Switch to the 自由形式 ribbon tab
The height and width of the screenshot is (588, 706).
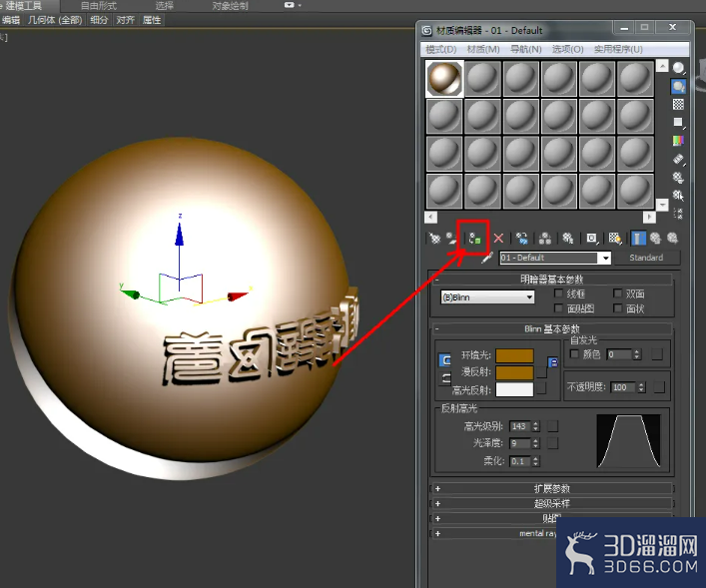pyautogui.click(x=99, y=5)
